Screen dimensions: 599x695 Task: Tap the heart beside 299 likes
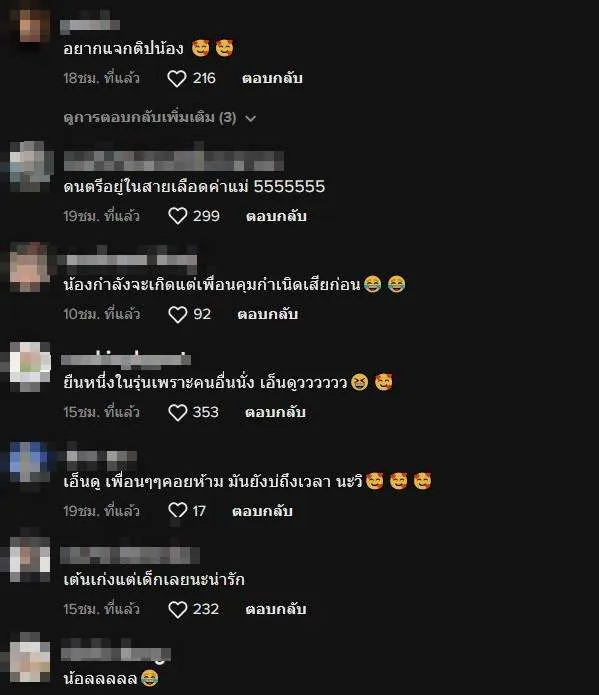click(x=177, y=216)
